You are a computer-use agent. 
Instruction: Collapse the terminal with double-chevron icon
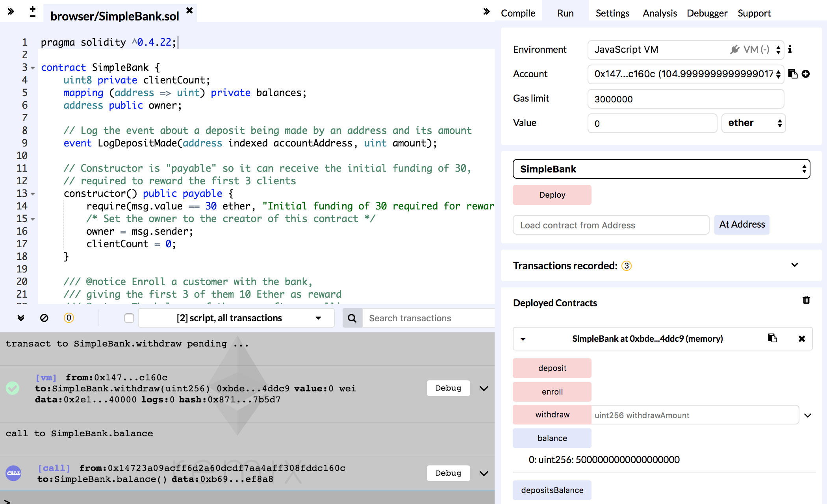(x=21, y=318)
